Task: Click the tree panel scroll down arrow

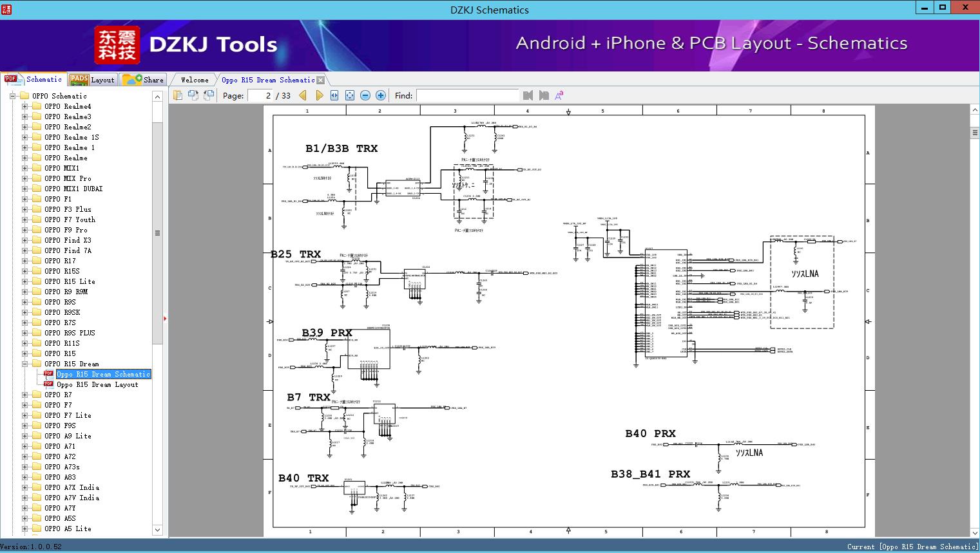Action: click(x=157, y=530)
